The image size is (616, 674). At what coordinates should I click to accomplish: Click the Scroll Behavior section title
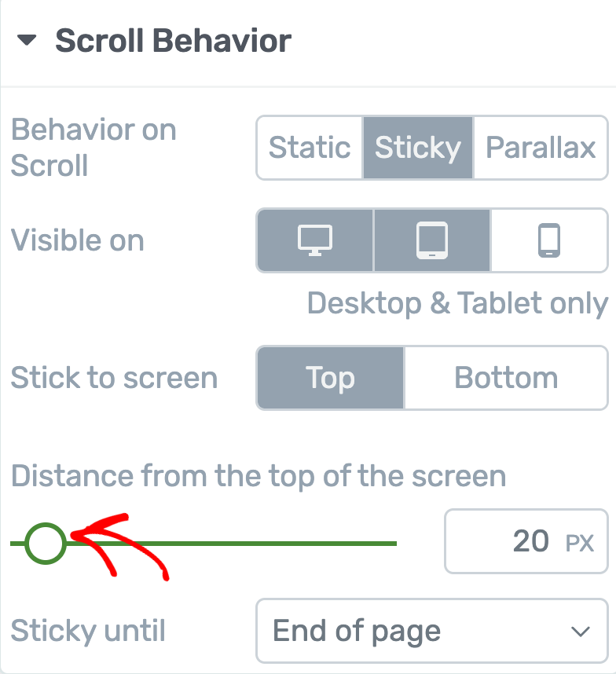[x=173, y=41]
